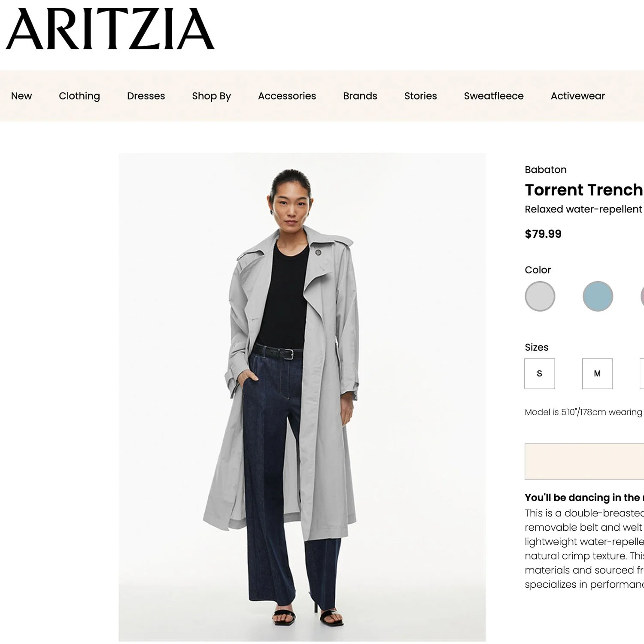Click the $79.99 price
The height and width of the screenshot is (644, 644).
tap(543, 234)
